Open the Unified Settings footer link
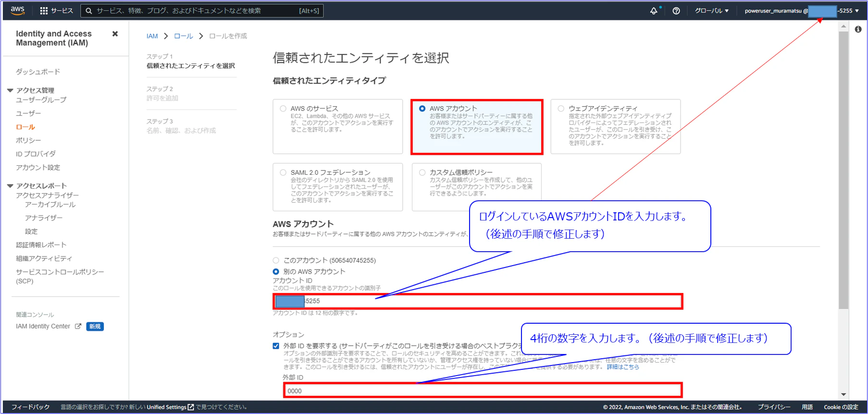The height and width of the screenshot is (414, 868). [166, 407]
